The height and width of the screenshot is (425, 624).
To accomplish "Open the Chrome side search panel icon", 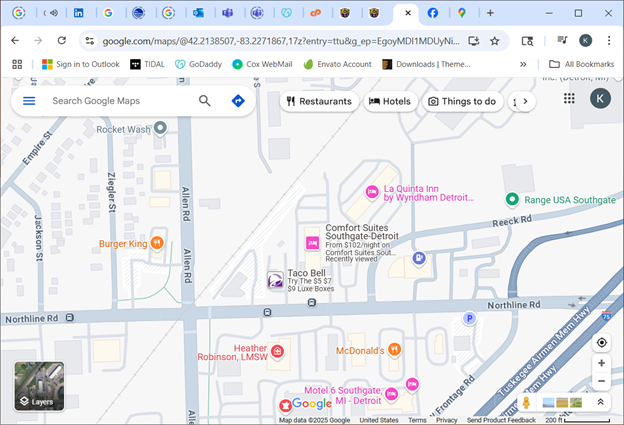I will point(527,41).
